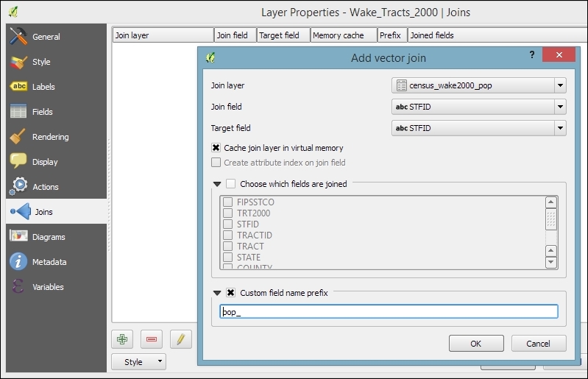The width and height of the screenshot is (588, 379).
Task: Confirm join with OK button
Action: click(x=476, y=344)
